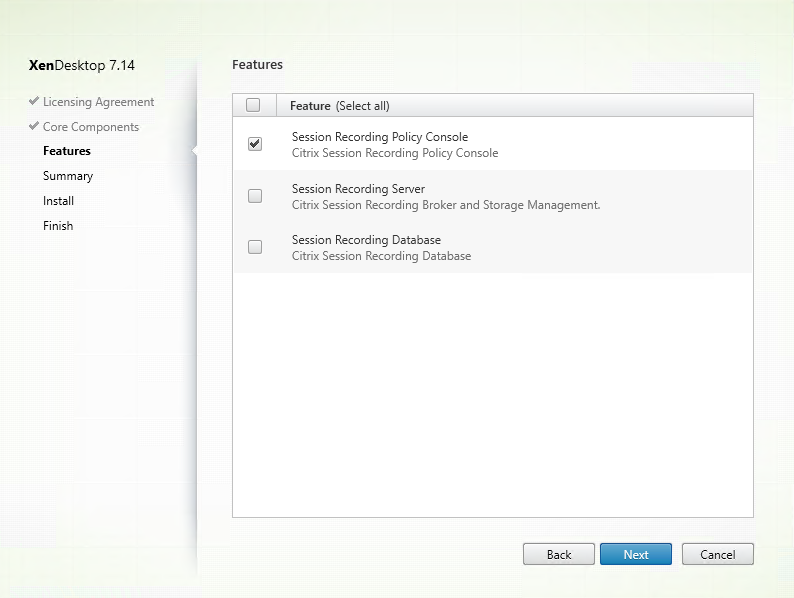Click the checkmark icon beside Core Components
794x598 pixels.
click(x=35, y=127)
